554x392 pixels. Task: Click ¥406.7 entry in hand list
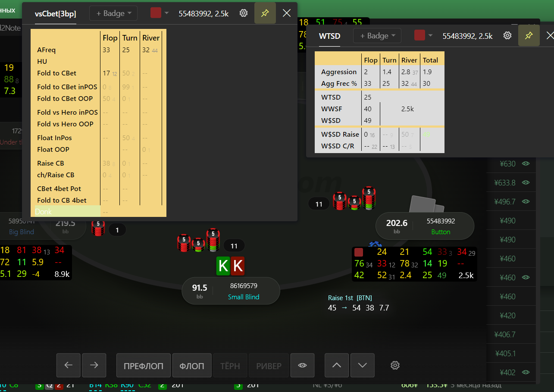tap(505, 334)
